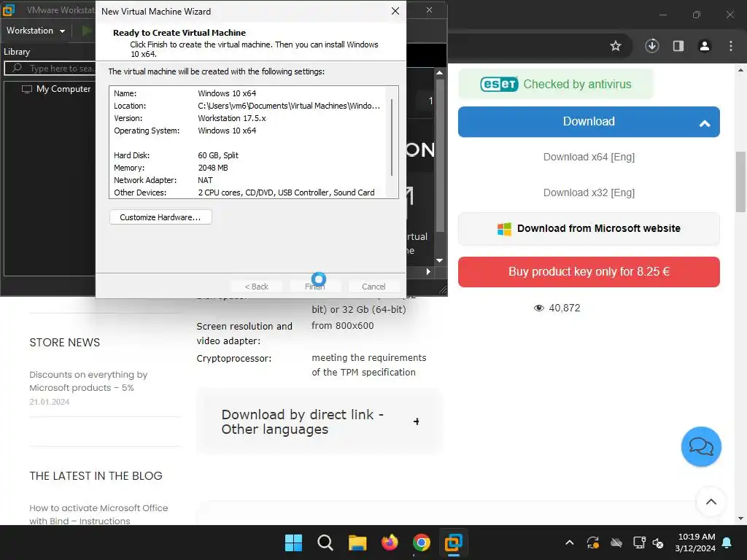Screen dimensions: 747x560
Task: Open Chrome downloads icon
Action: tap(651, 46)
